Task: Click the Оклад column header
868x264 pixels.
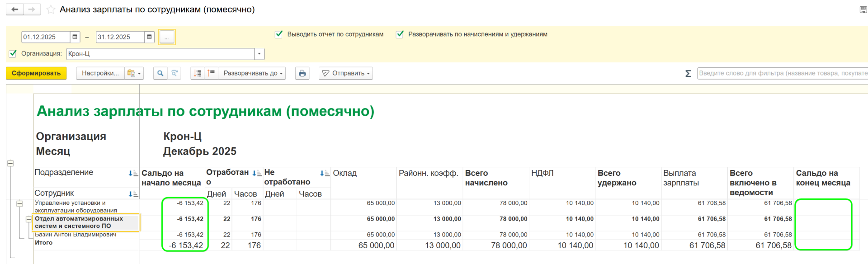Action: (345, 173)
